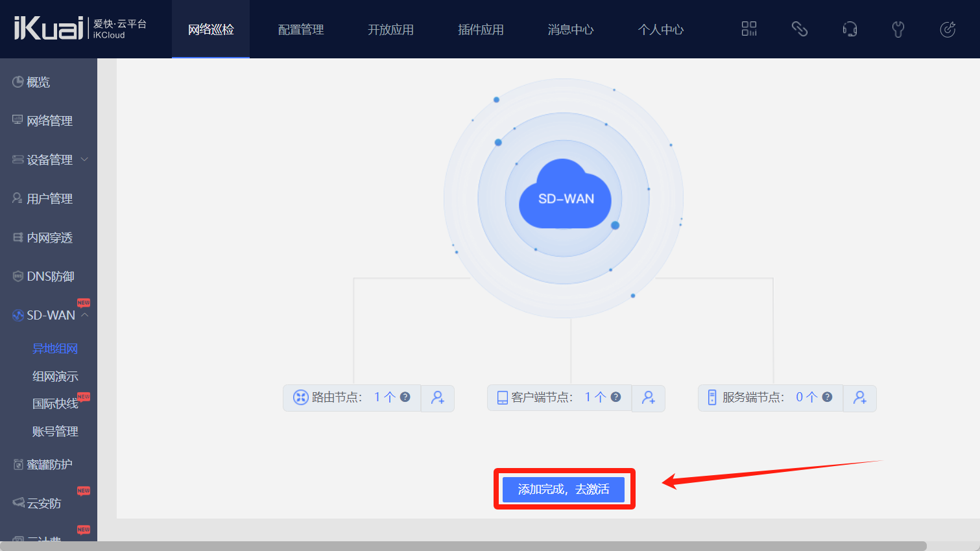The height and width of the screenshot is (551, 980).
Task: Add a client node user icon
Action: (x=648, y=398)
